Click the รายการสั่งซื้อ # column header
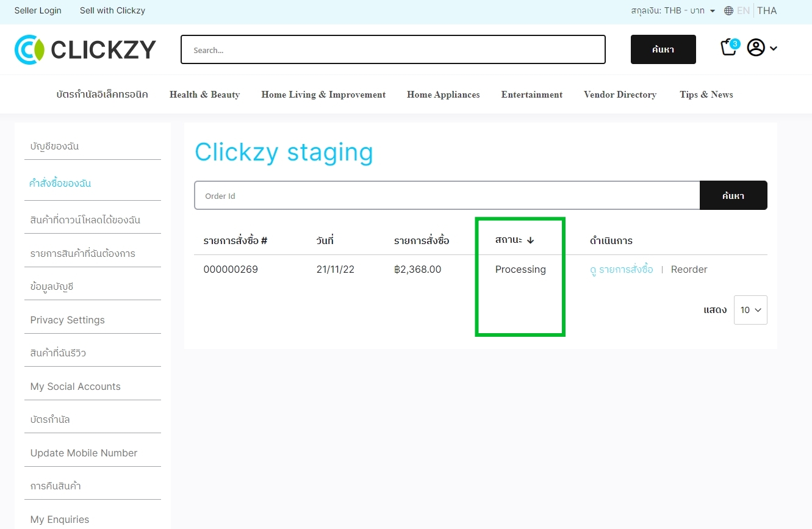The width and height of the screenshot is (812, 529). coord(235,240)
